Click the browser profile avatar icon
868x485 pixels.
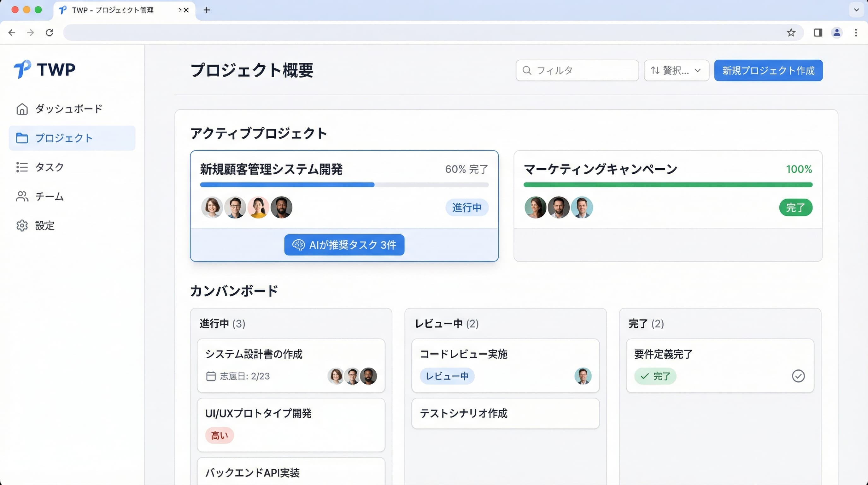837,33
